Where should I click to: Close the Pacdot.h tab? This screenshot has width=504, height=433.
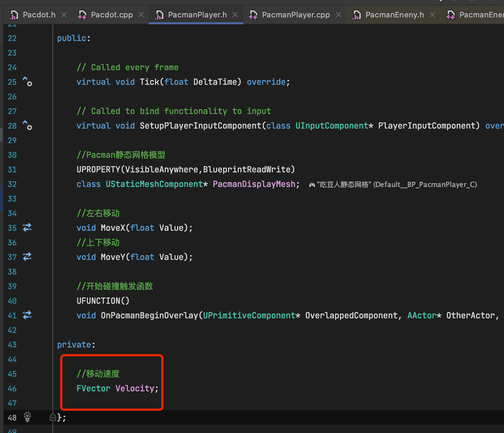coord(64,15)
